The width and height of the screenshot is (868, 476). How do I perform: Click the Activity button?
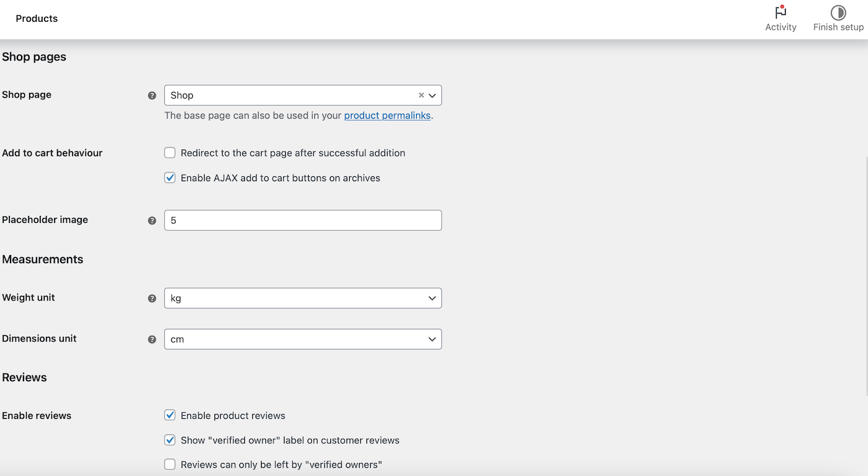[781, 19]
